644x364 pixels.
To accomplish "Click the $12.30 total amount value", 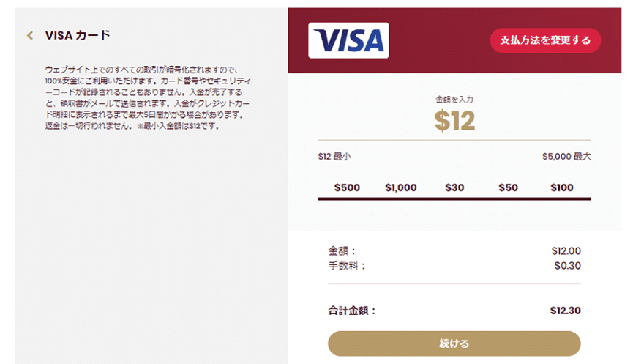I will click(565, 311).
